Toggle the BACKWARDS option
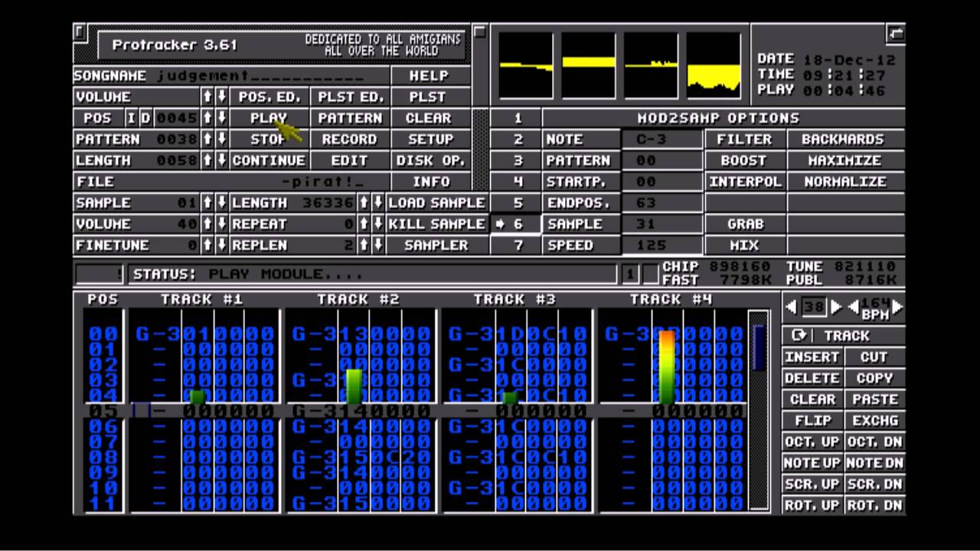 coord(845,139)
